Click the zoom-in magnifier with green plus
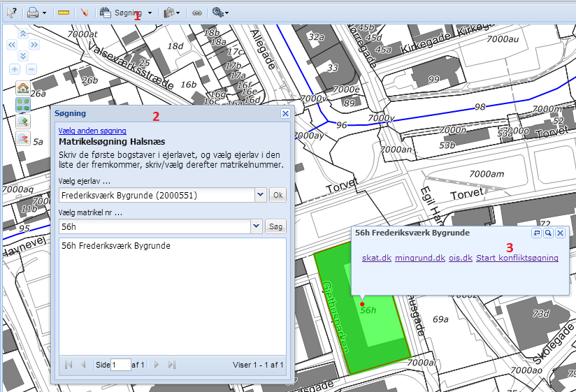This screenshot has width=576, height=392. coord(23,122)
